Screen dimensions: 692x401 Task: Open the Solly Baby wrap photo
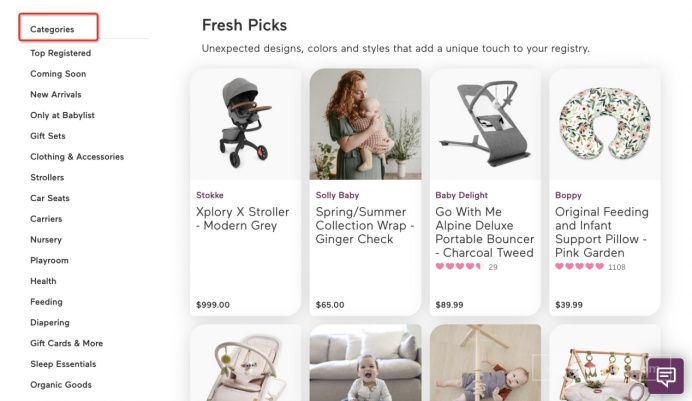coord(365,124)
